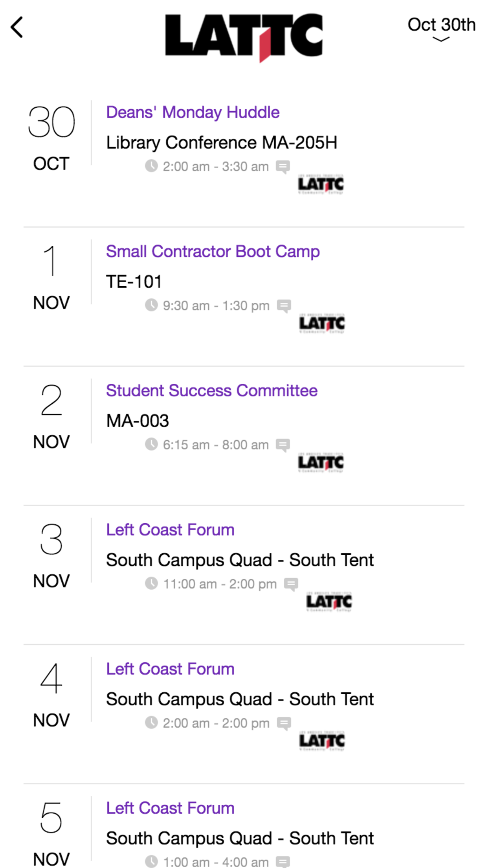The image size is (488, 868).
Task: Open Student Success Committee event
Action: point(211,391)
